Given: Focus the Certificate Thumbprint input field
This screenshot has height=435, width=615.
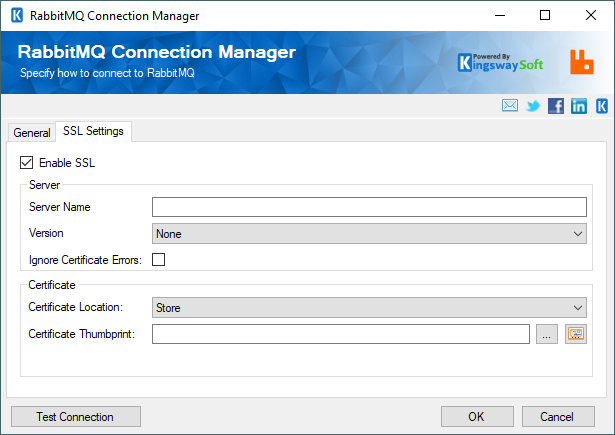Looking at the screenshot, I should [x=341, y=334].
